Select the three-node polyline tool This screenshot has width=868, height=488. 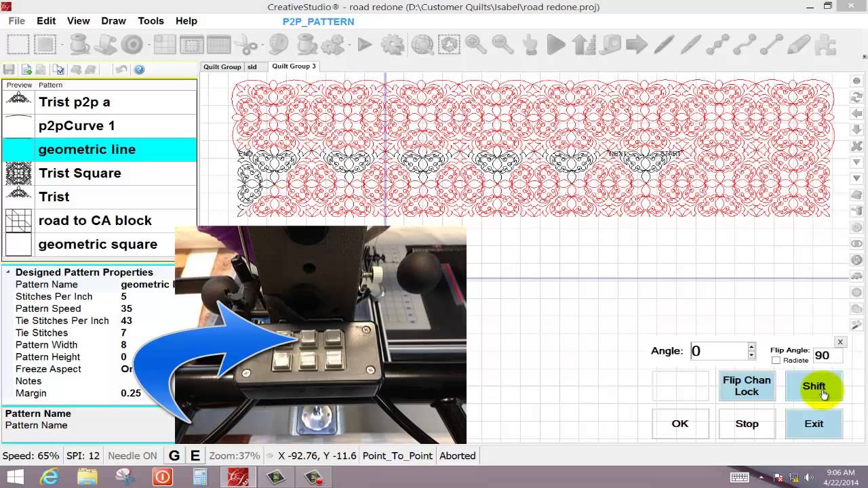coord(717,45)
